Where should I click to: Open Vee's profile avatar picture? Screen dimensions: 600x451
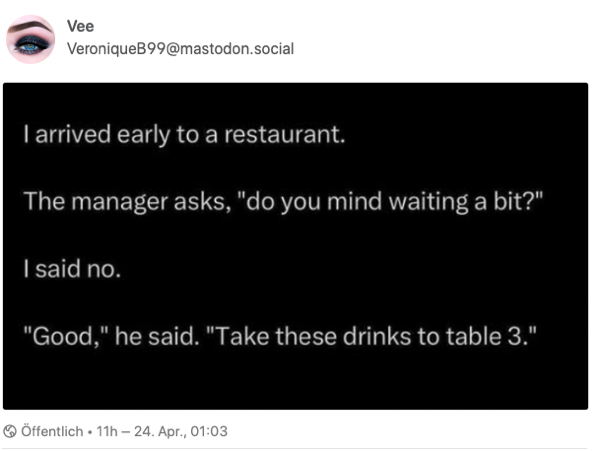coord(30,39)
